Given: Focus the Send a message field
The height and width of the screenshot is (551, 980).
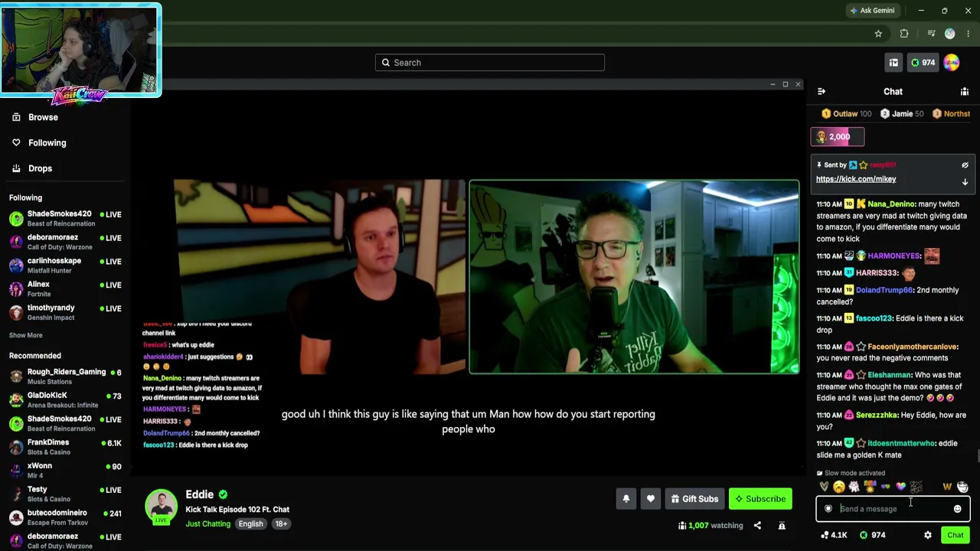Looking at the screenshot, I should pyautogui.click(x=893, y=509).
